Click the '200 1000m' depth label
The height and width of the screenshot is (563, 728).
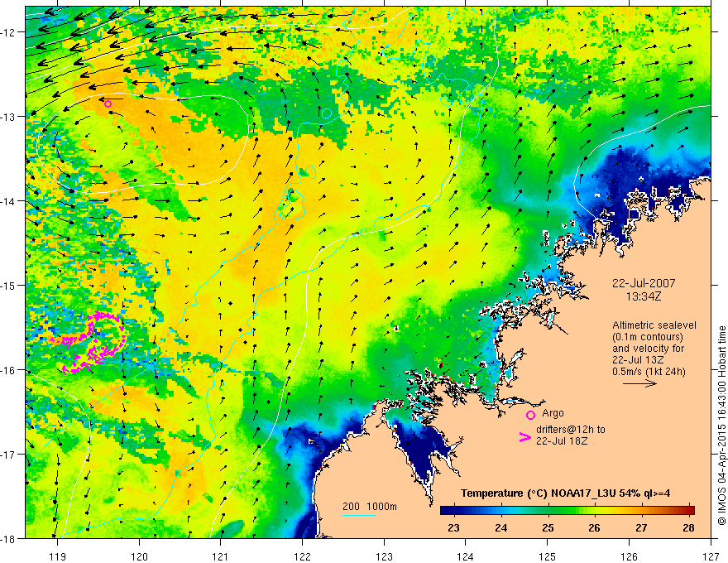370,507
